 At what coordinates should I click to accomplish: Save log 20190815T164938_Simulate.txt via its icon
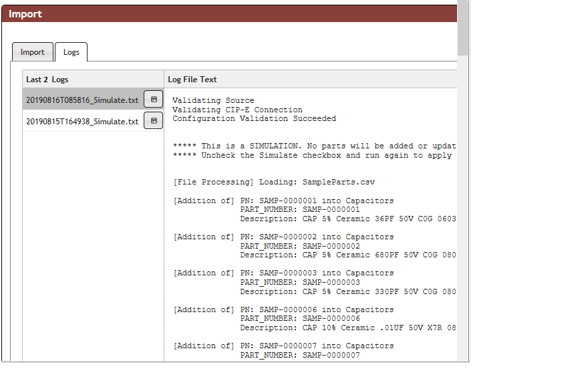[x=154, y=121]
